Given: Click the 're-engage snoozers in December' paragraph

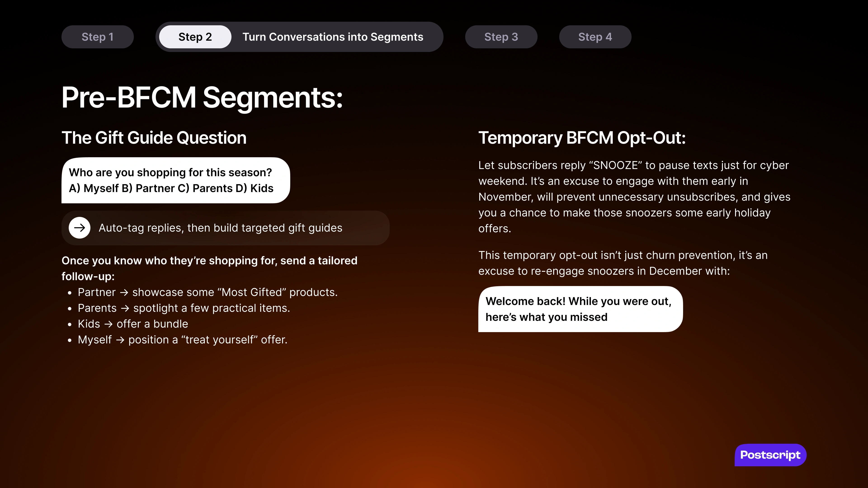Looking at the screenshot, I should pos(623,263).
